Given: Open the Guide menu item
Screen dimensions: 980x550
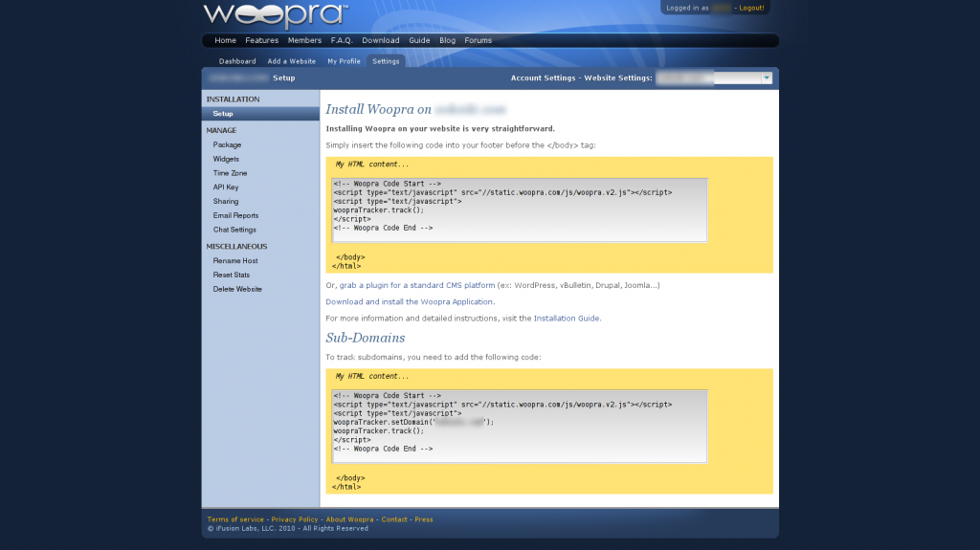Looking at the screenshot, I should click(419, 40).
